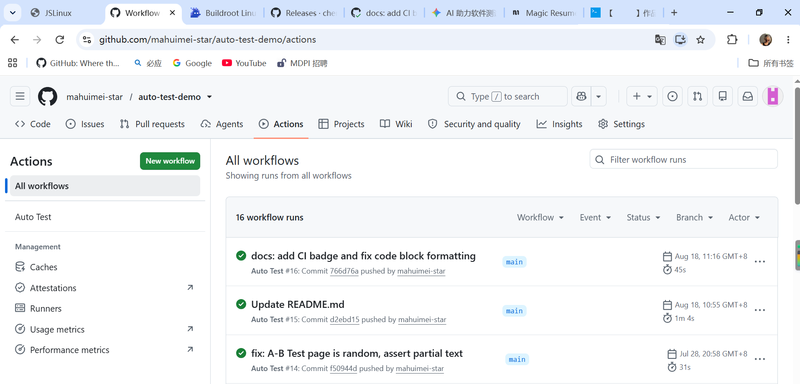Open the docs CI badge workflow run
The width and height of the screenshot is (800, 384).
363,256
